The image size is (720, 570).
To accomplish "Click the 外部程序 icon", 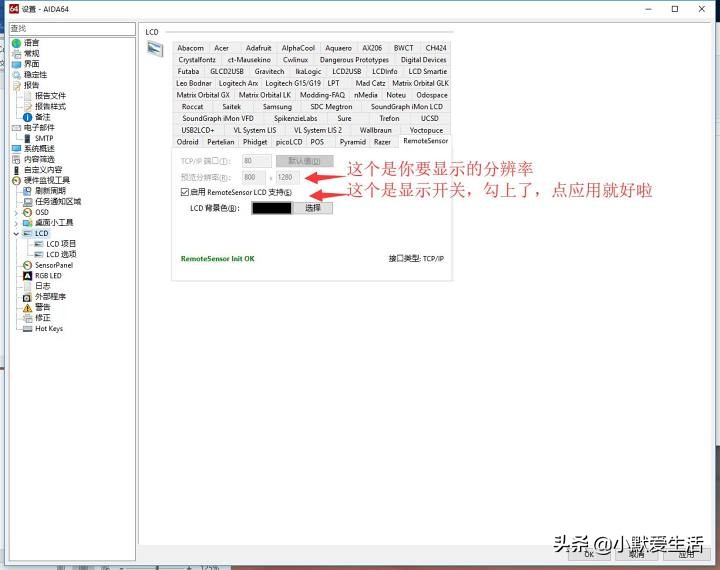I will [28, 297].
